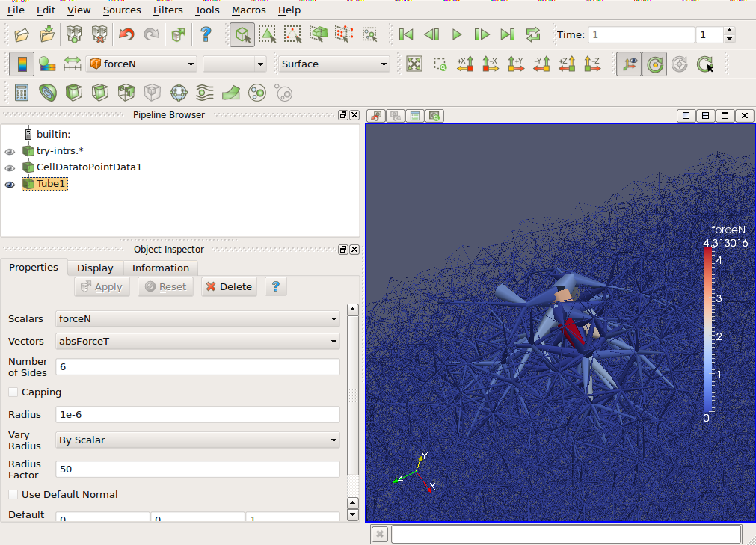Image resolution: width=756 pixels, height=545 pixels.
Task: Click the Delete button
Action: (229, 286)
